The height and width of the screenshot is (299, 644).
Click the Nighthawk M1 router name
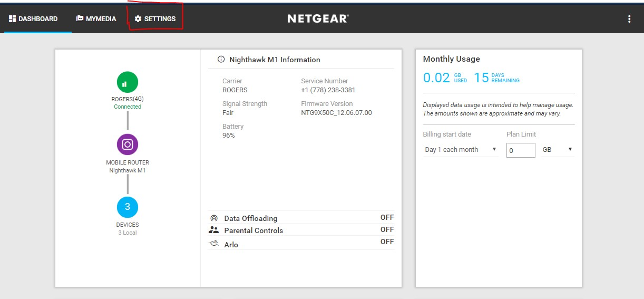point(128,170)
